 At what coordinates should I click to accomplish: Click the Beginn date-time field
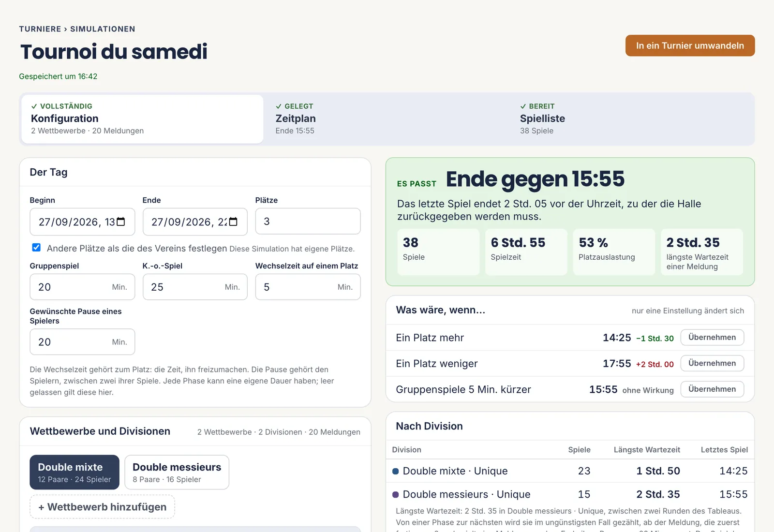pos(82,222)
